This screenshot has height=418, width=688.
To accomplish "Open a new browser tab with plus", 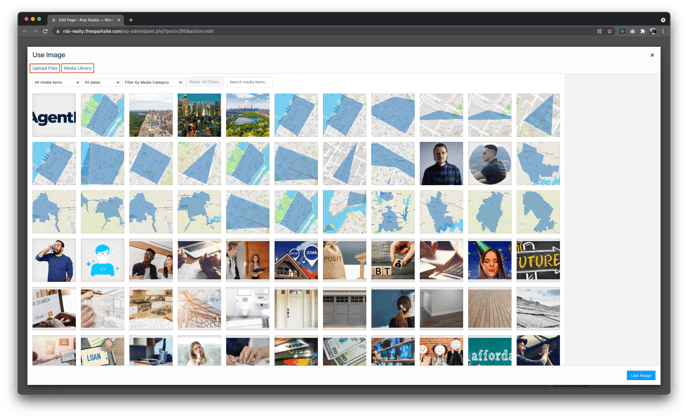I will (x=131, y=20).
